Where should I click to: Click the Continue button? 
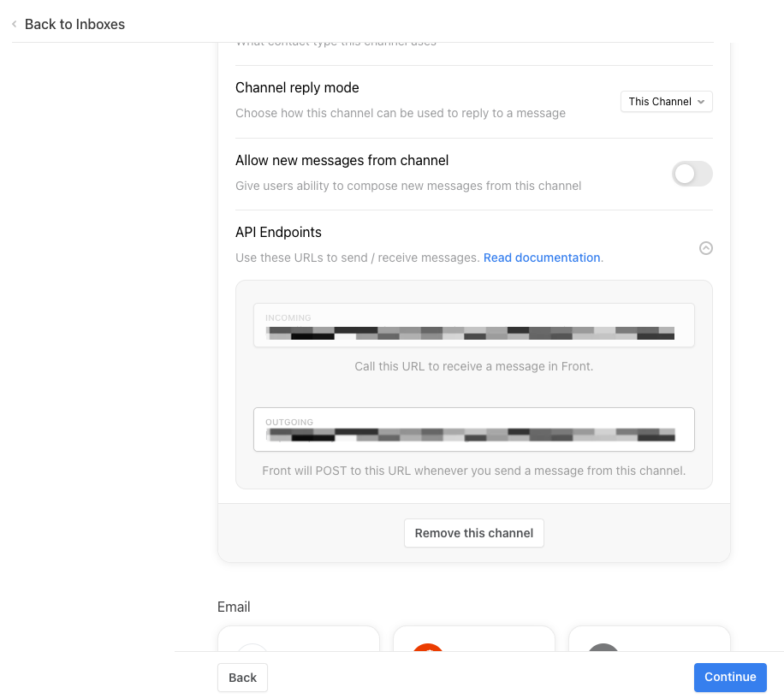(x=730, y=677)
